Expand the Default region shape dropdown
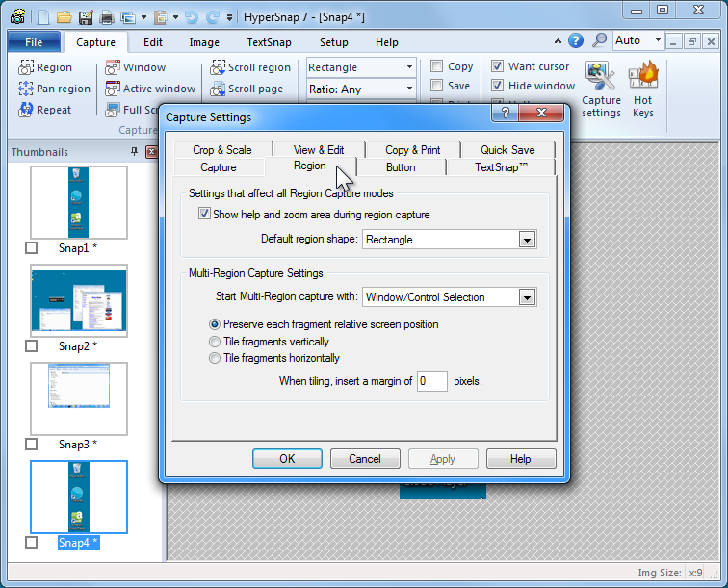 point(527,240)
